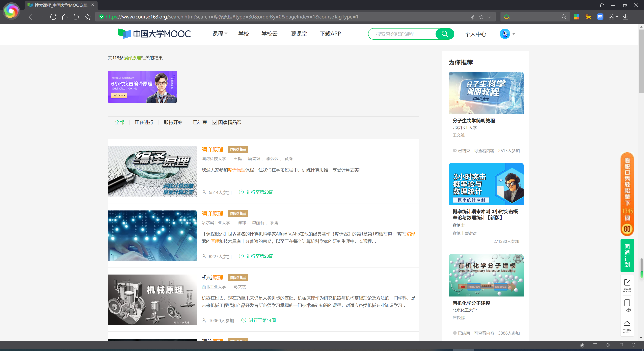Open 学校云 navigation item
This screenshot has width=644, height=351.
pos(269,34)
